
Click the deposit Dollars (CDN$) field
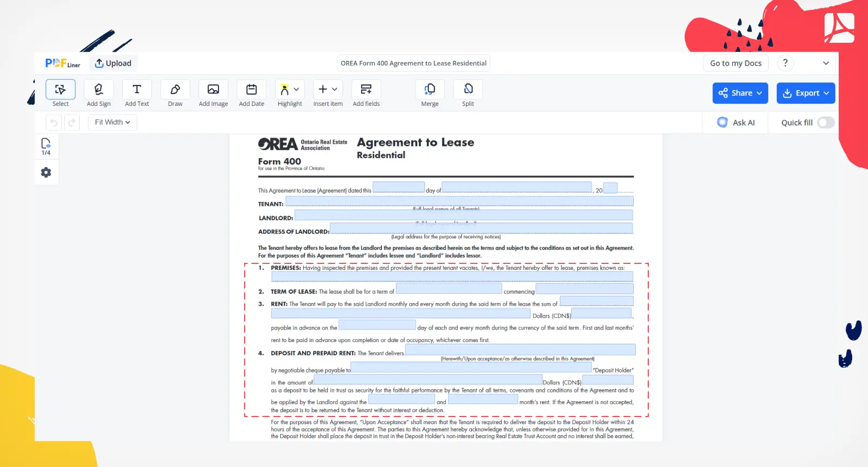pos(608,380)
